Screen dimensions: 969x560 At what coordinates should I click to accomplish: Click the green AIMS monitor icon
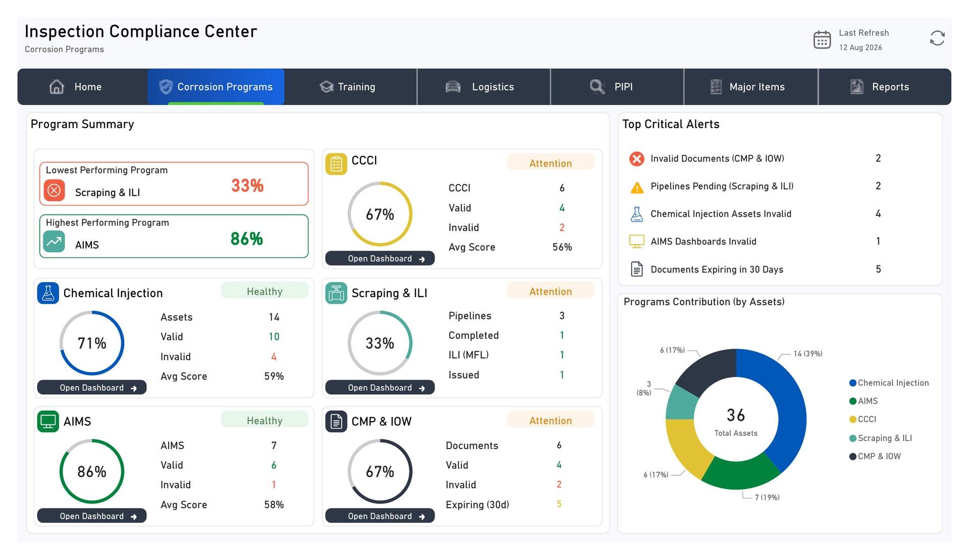pyautogui.click(x=48, y=421)
